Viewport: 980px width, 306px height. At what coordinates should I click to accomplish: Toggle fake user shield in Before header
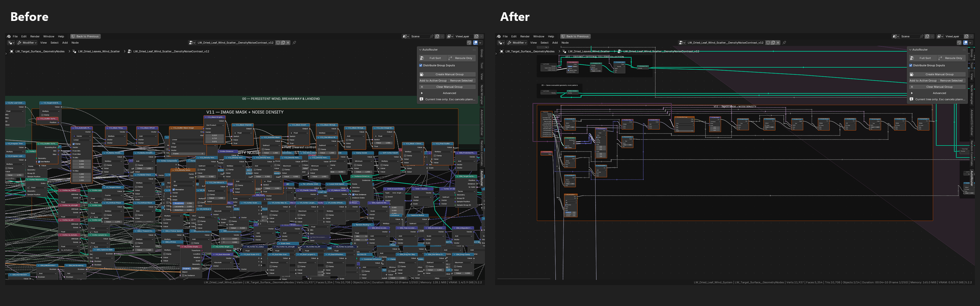[278, 43]
